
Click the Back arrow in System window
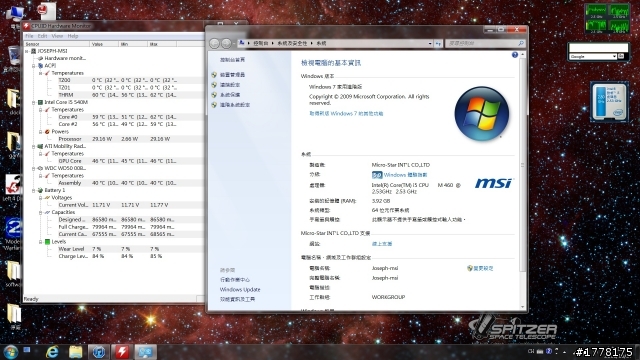[x=214, y=43]
